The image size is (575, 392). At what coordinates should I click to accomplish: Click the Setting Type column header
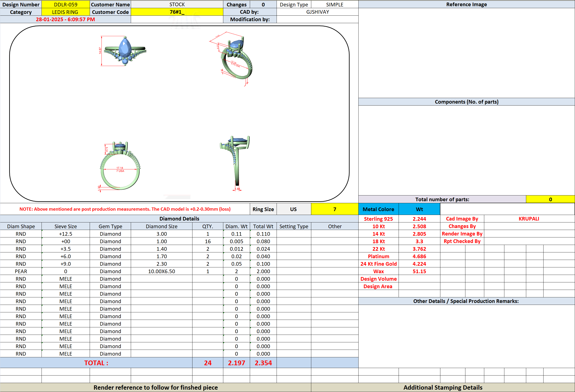[x=294, y=227]
